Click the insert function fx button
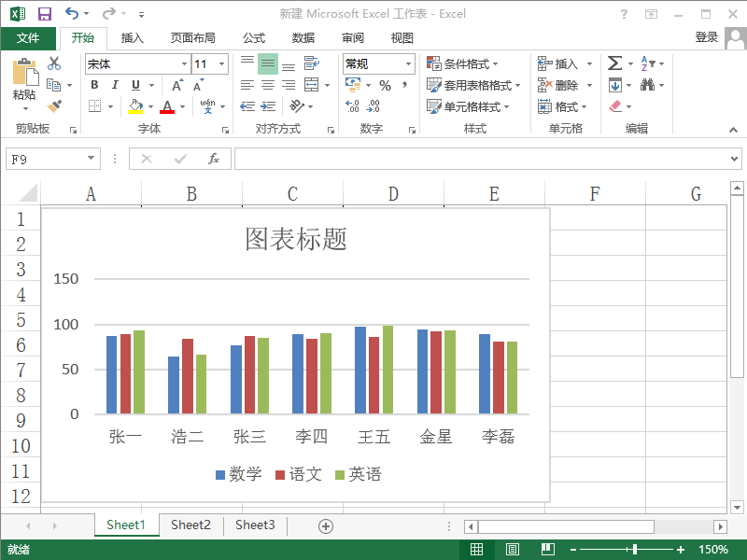The image size is (747, 560). pyautogui.click(x=214, y=159)
